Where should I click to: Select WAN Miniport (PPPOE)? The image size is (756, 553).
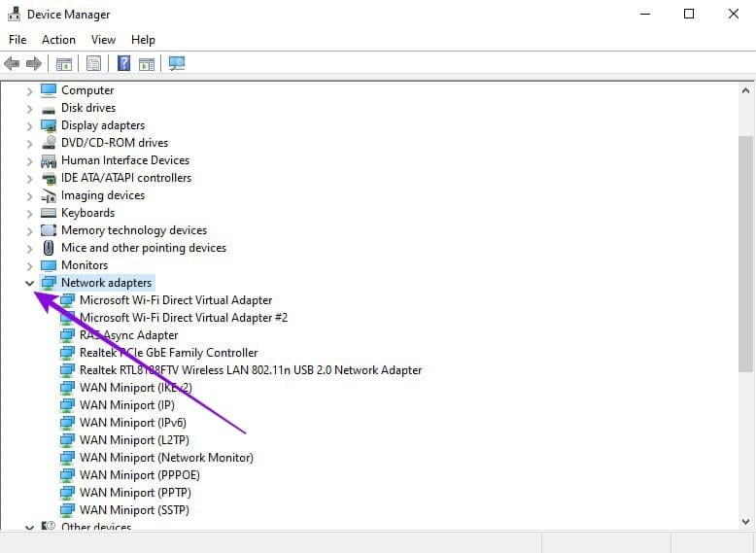point(139,475)
